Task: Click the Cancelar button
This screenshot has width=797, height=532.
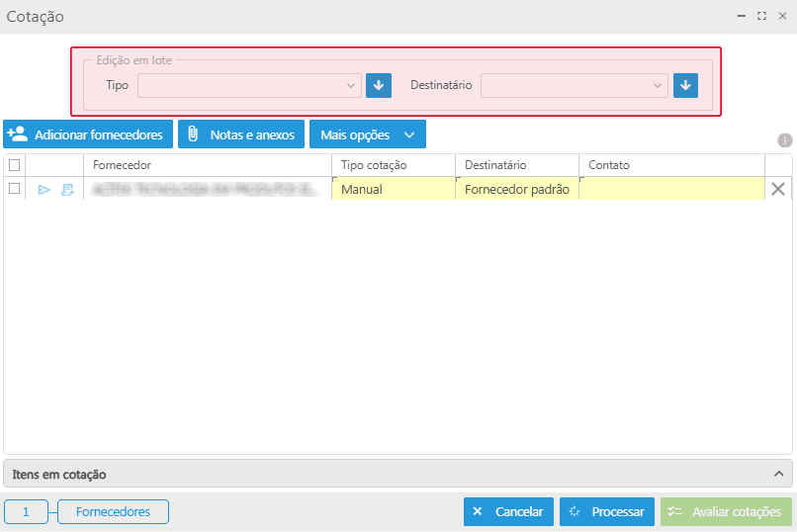Action: [508, 511]
